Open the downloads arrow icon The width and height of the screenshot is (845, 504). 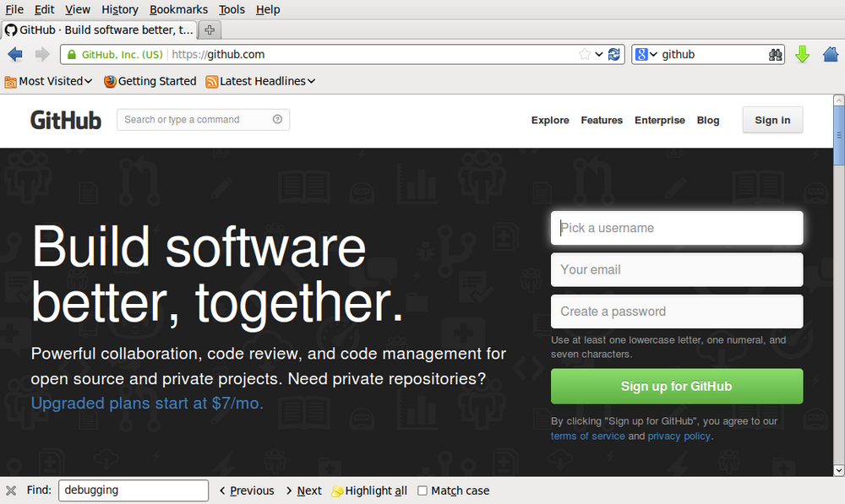point(802,55)
